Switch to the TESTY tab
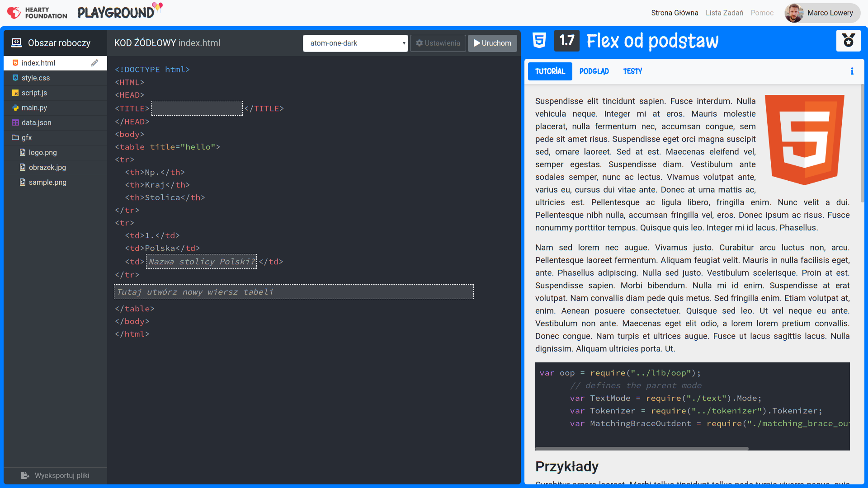Image resolution: width=868 pixels, height=488 pixels. point(632,71)
